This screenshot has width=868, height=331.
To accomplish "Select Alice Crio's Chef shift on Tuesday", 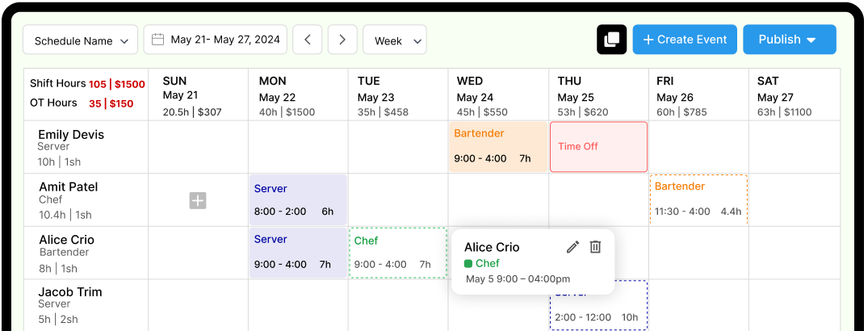I will pyautogui.click(x=398, y=253).
